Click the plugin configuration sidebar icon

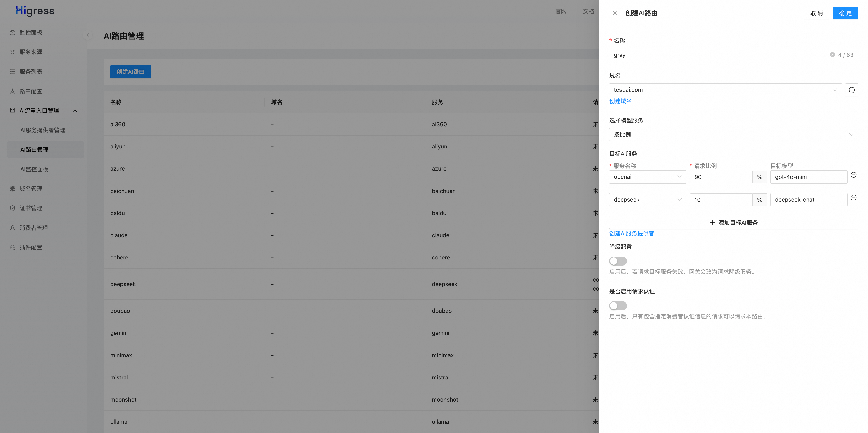click(12, 247)
